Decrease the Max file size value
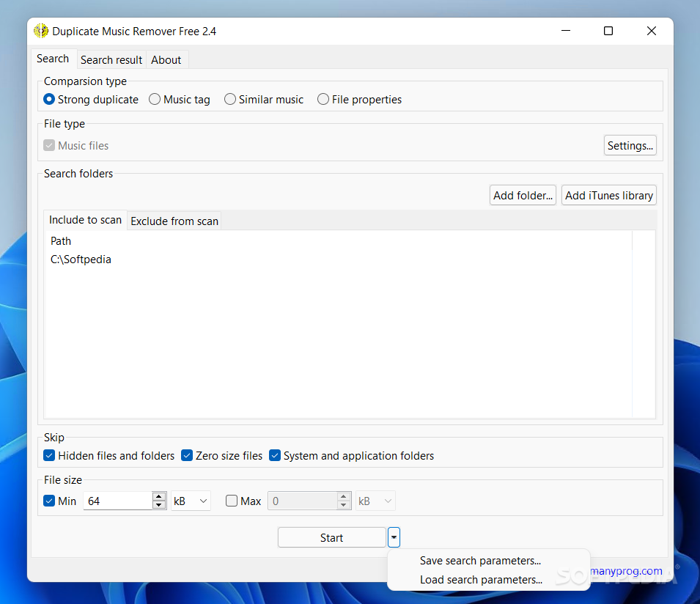Viewport: 700px width, 604px height. pyautogui.click(x=343, y=505)
